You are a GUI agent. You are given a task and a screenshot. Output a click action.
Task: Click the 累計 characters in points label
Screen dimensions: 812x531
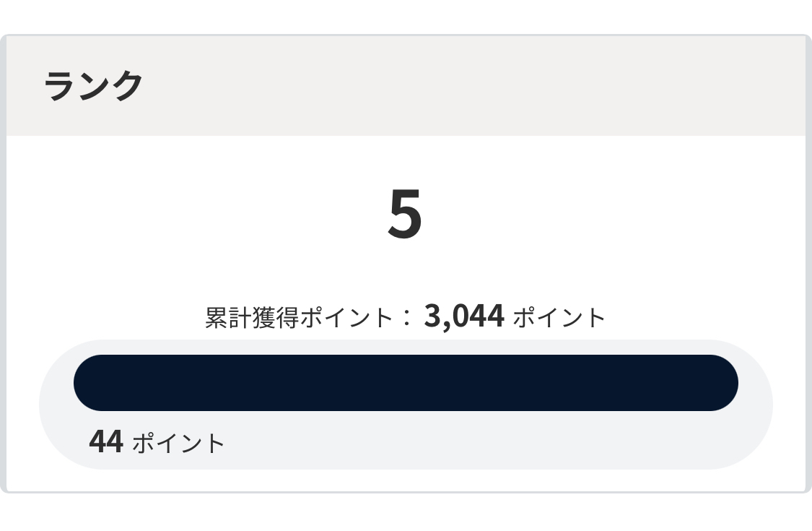(228, 317)
